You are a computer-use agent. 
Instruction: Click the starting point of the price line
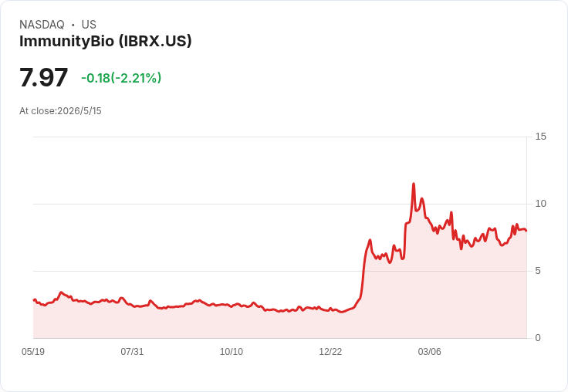(x=34, y=300)
